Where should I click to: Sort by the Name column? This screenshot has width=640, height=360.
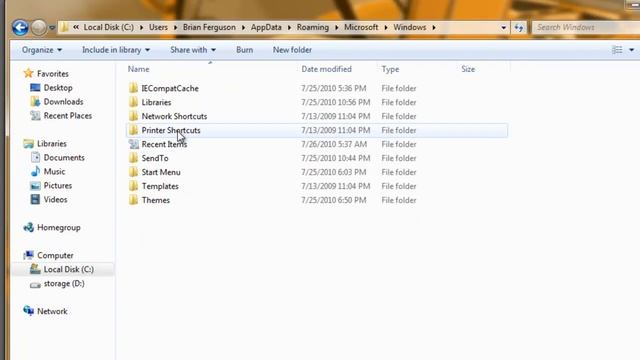(138, 69)
